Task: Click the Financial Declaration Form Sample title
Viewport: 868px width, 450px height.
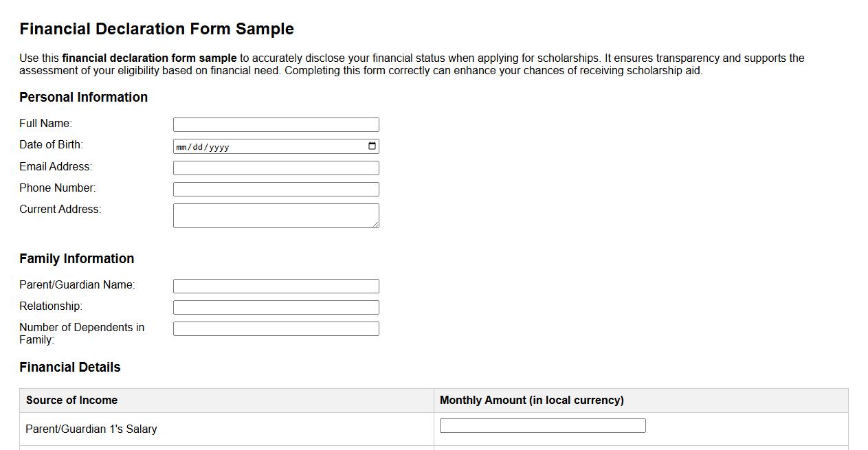Action: pos(157,29)
